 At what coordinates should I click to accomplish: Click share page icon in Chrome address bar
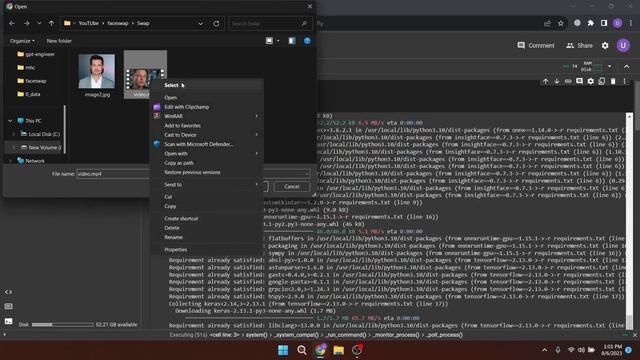[547, 23]
